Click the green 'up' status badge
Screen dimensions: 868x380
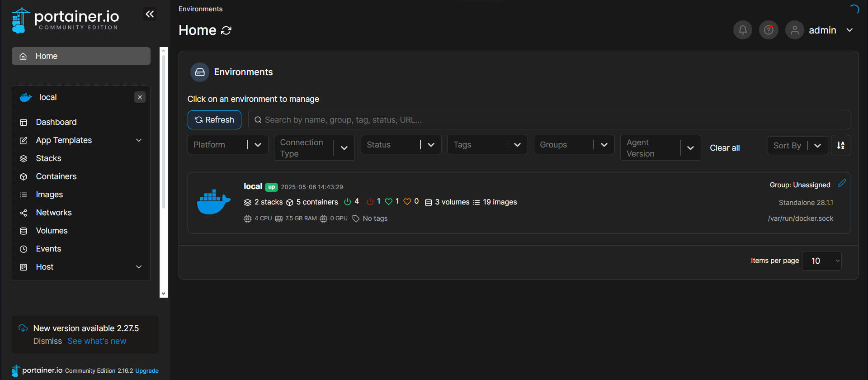[x=271, y=187]
